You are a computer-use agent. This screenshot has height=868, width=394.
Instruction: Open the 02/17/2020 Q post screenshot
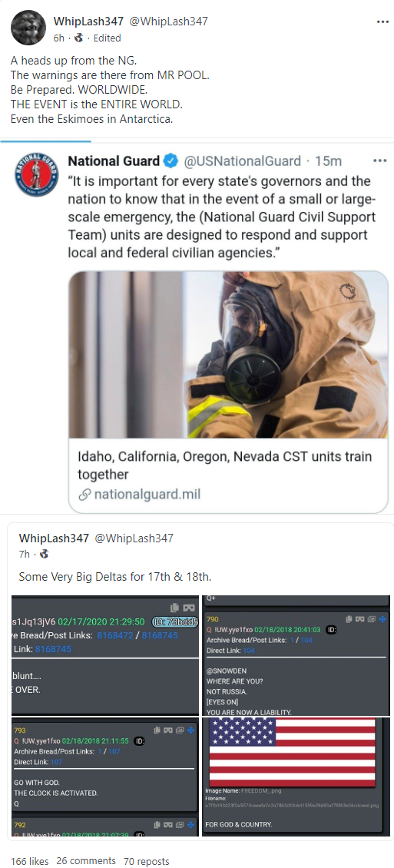[x=105, y=655]
